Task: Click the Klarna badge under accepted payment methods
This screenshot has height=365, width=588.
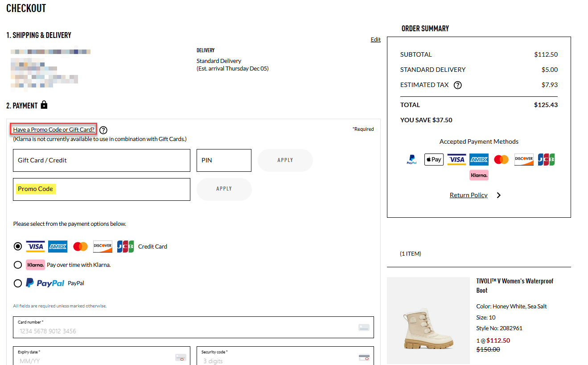Action: coord(479,175)
